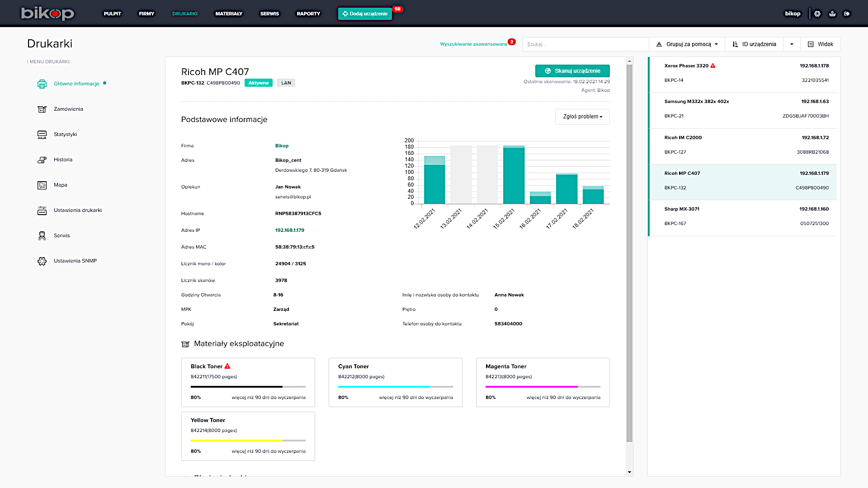868x488 pixels.
Task: Click the scrollbar up arrow
Action: (x=629, y=61)
